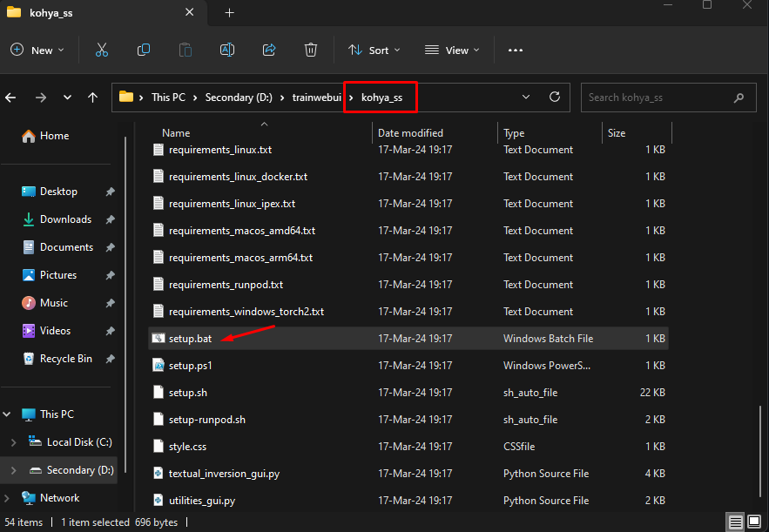Expand Local Disk (C:) tree node
Image resolution: width=769 pixels, height=532 pixels.
click(13, 442)
